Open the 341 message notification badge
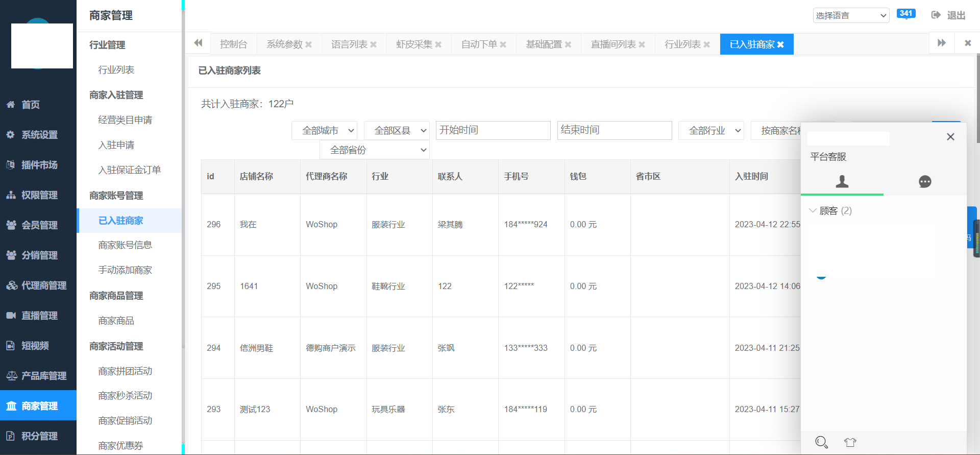Viewport: 980px width, 455px height. tap(906, 14)
